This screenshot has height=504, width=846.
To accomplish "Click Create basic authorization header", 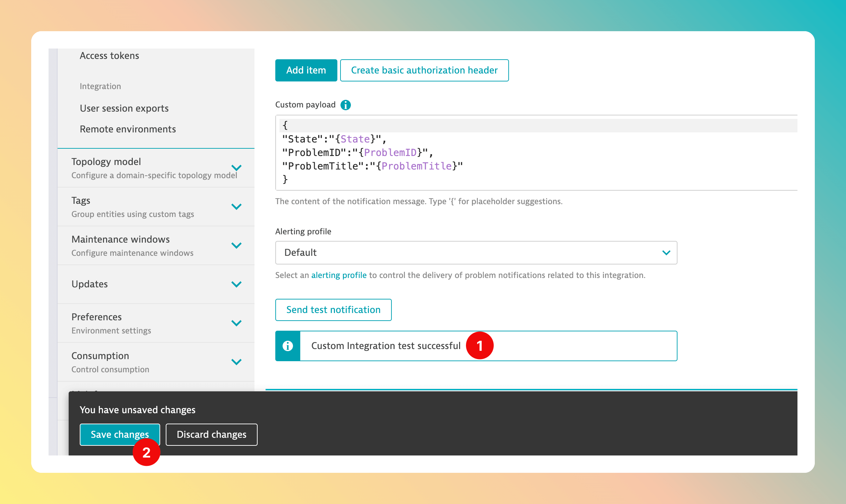I will (x=424, y=70).
